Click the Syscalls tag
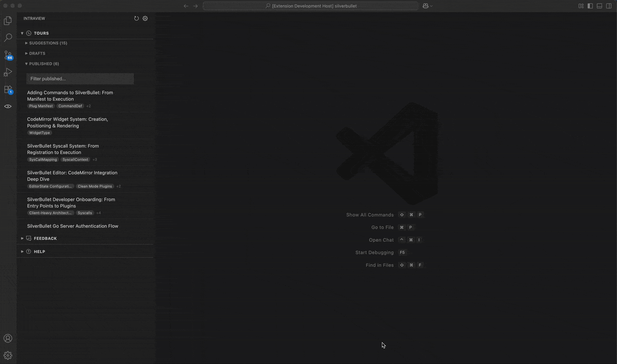 (x=85, y=213)
